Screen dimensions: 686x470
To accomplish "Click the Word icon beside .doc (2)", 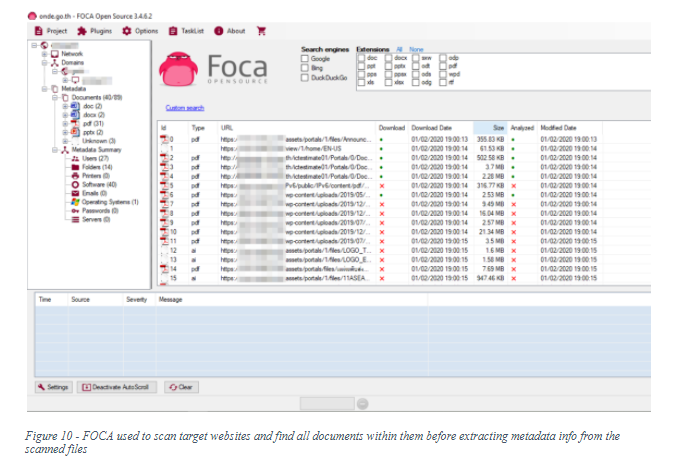I will (75, 106).
